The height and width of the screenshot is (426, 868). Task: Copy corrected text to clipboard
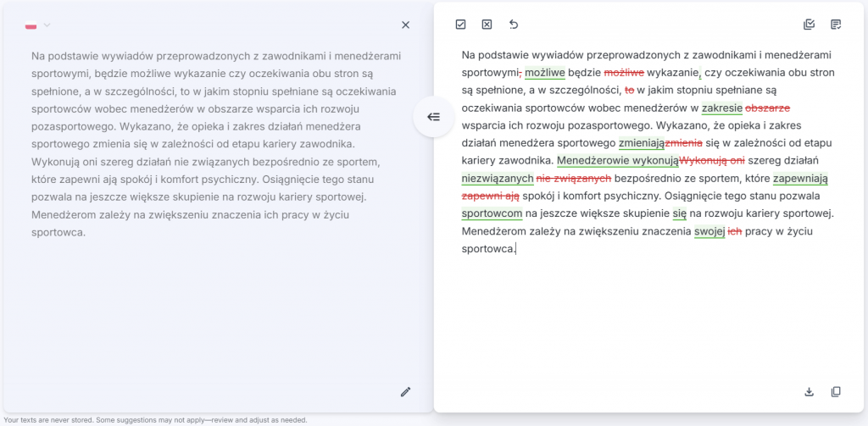click(836, 391)
